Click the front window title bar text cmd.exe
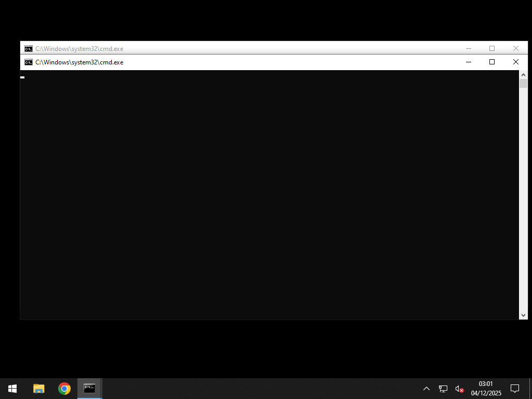532x399 pixels. 79,62
